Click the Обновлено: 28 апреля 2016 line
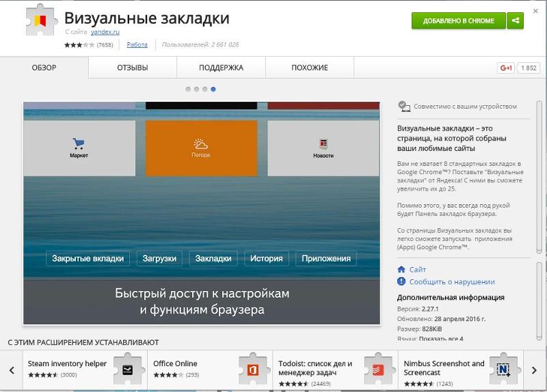Screen dimensions: 547x392 click(441, 319)
